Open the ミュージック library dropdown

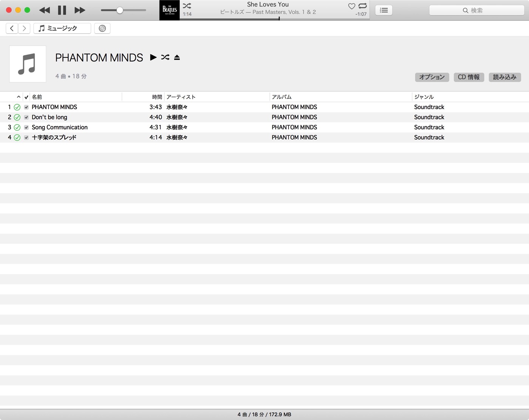click(x=62, y=28)
